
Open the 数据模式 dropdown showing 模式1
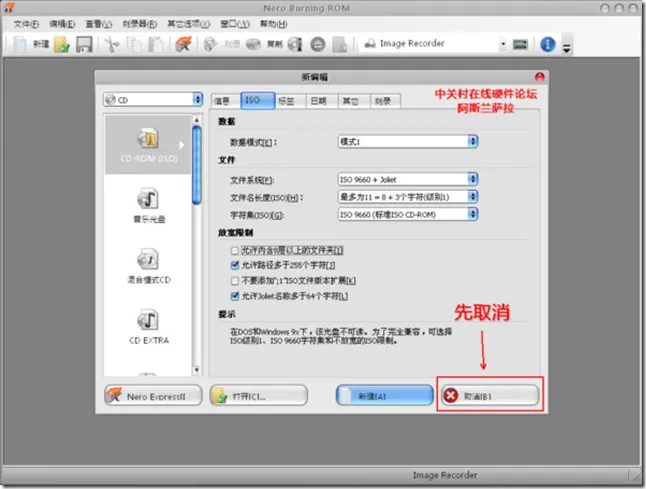point(408,142)
